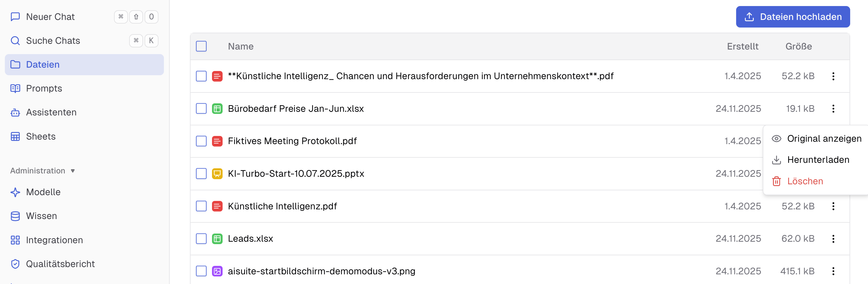868x284 pixels.
Task: Open the Sheets section
Action: (41, 136)
